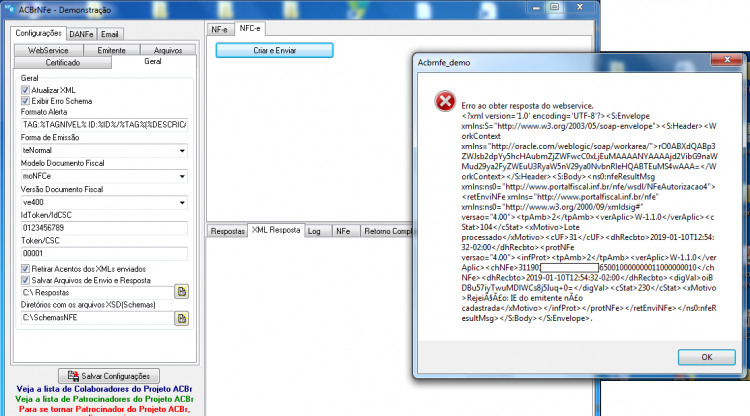
Task: Click the C:\SchemasNFE path field
Action: click(97, 318)
